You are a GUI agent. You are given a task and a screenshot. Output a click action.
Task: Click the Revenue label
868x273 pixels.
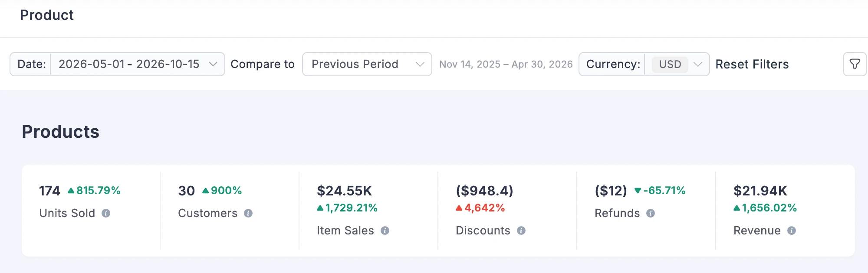pyautogui.click(x=757, y=231)
